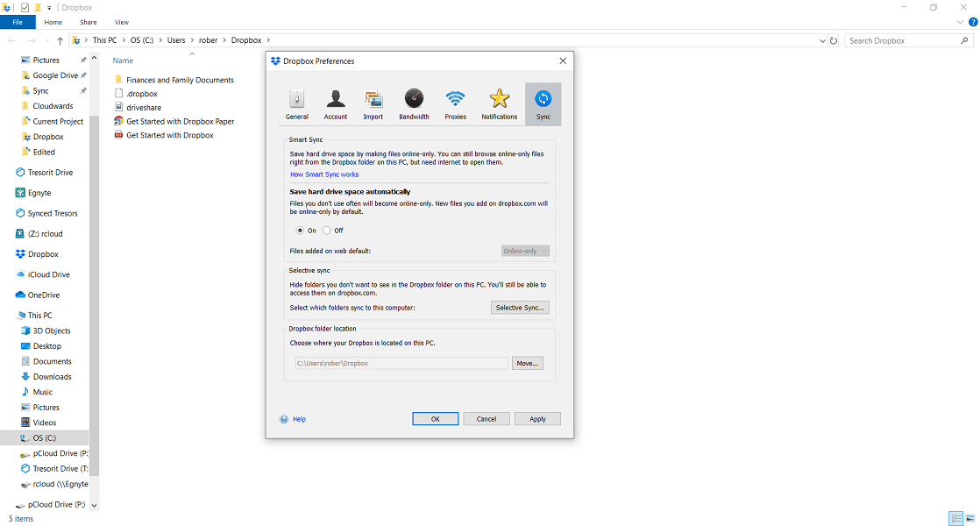Open Google Drive in sidebar
This screenshot has width=980, height=526.
55,75
